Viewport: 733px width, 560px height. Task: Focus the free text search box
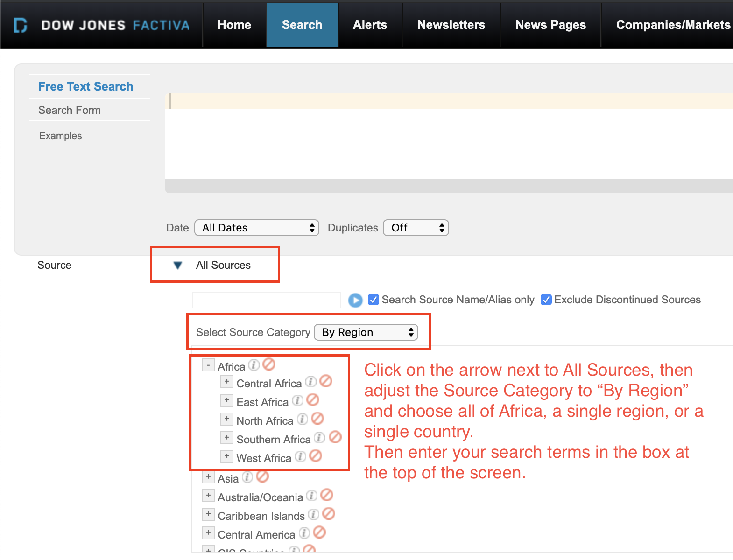click(x=449, y=136)
